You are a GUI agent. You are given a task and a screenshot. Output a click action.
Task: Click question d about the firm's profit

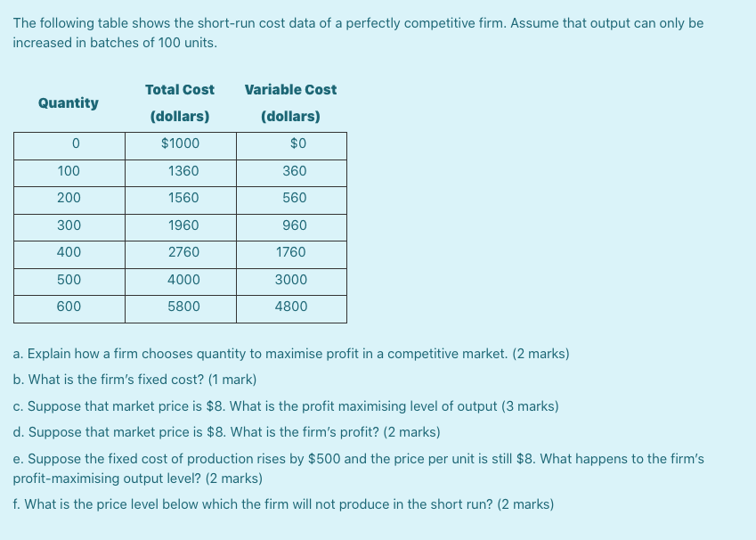pos(227,433)
